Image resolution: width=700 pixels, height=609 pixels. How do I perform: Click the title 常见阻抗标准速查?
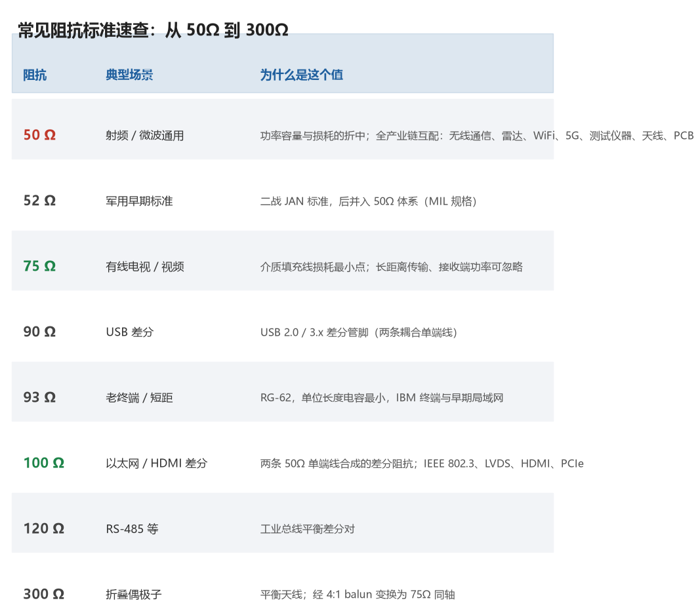point(83,30)
